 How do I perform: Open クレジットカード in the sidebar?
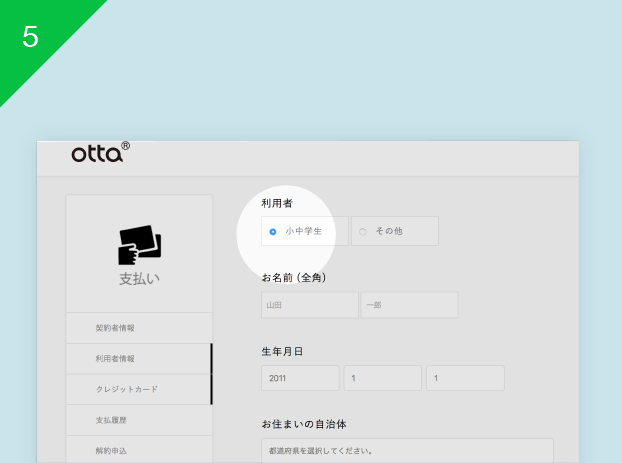tap(139, 389)
